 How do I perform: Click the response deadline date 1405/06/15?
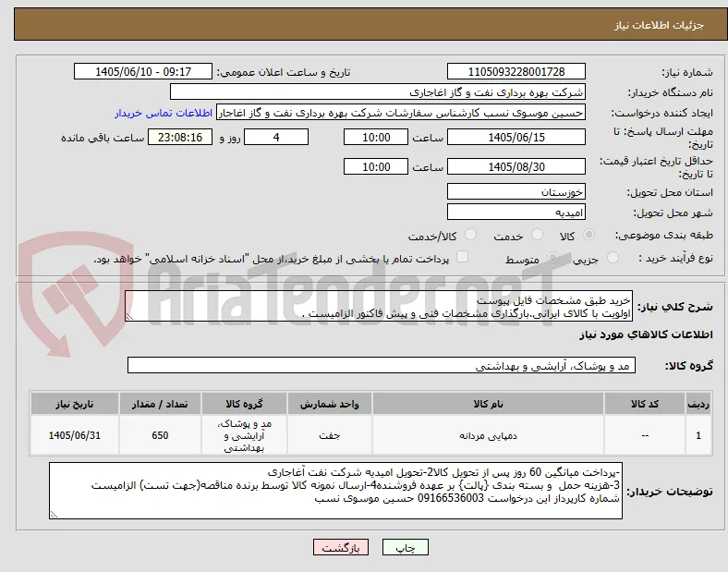(x=516, y=137)
